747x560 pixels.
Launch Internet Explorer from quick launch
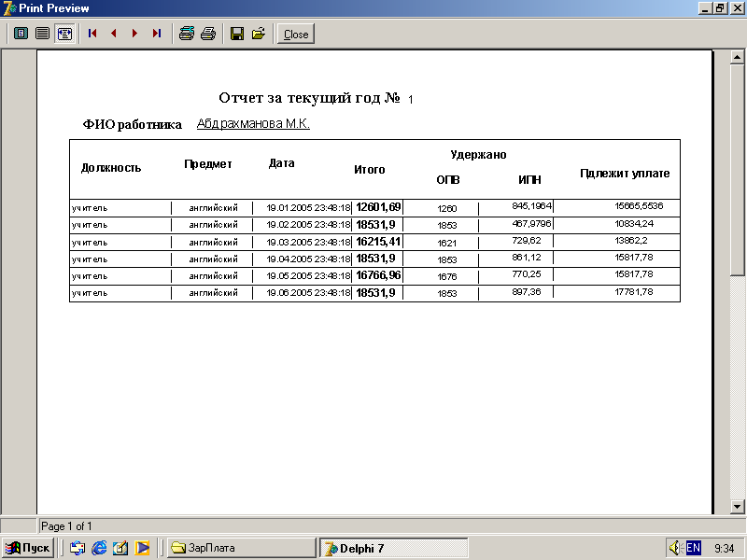point(98,548)
